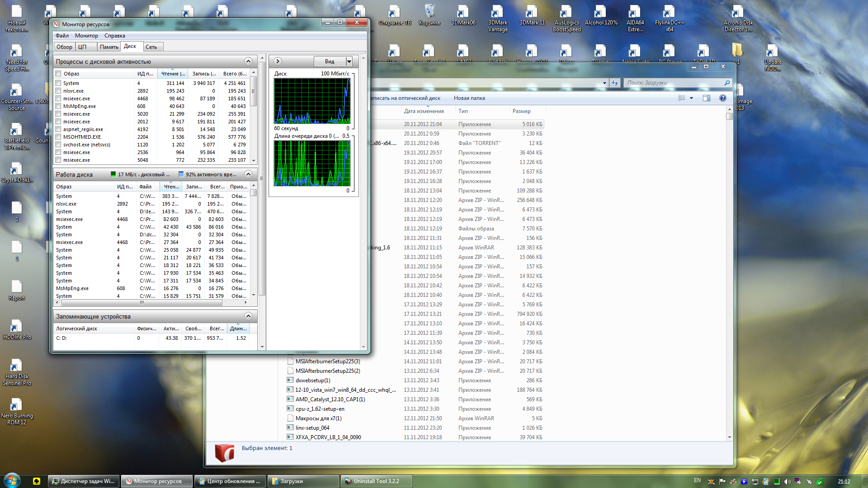Collapse the Запоминающие устройства section
The image size is (868, 488).
coord(248,316)
